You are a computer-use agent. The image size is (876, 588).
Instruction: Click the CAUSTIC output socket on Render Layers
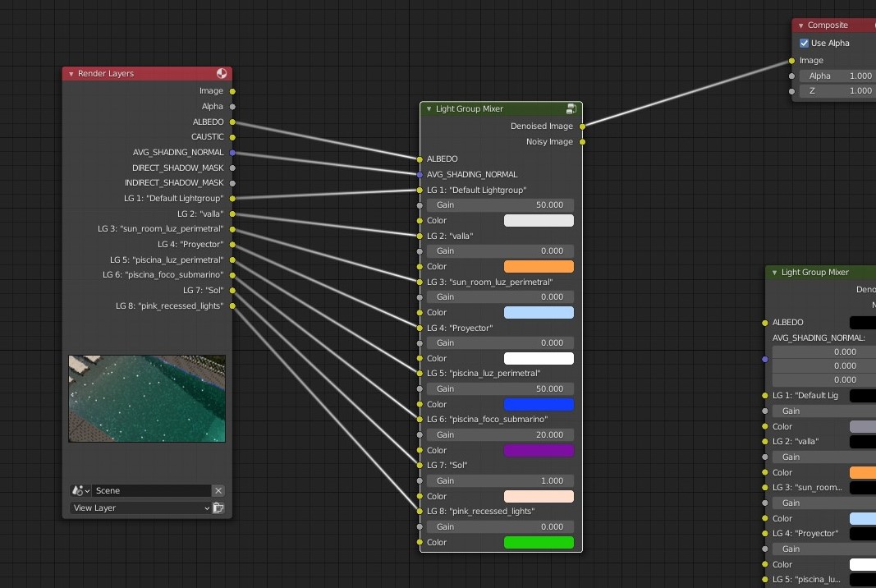(232, 137)
